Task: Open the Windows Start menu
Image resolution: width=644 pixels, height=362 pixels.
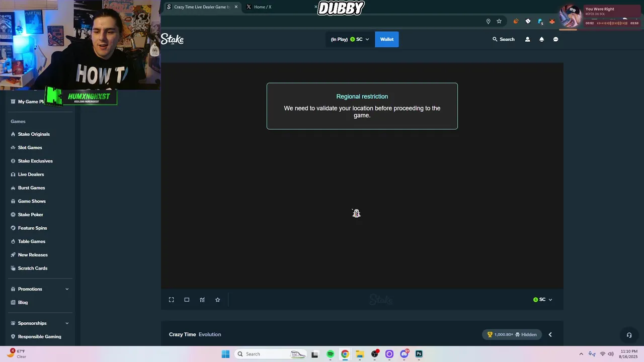Action: [x=225, y=354]
